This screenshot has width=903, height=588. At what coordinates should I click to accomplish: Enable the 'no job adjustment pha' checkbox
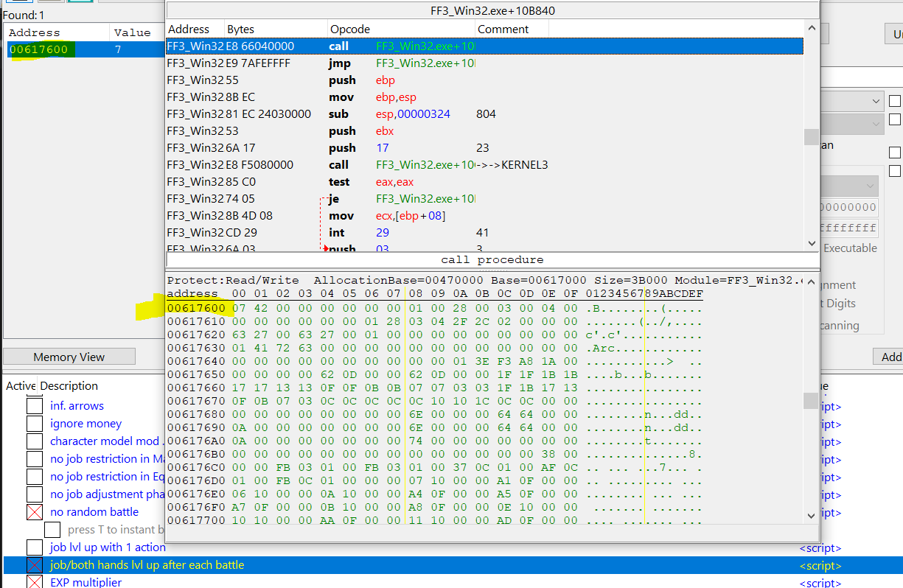click(35, 494)
